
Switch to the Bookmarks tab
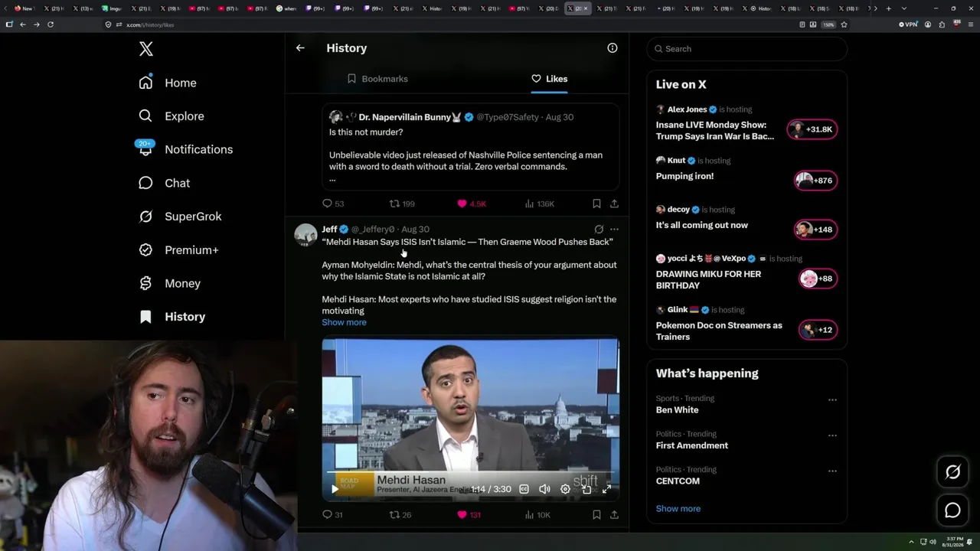tap(377, 79)
